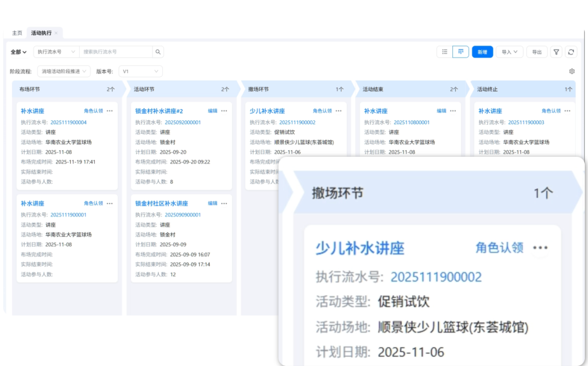Open the filter funnel icon

(556, 51)
